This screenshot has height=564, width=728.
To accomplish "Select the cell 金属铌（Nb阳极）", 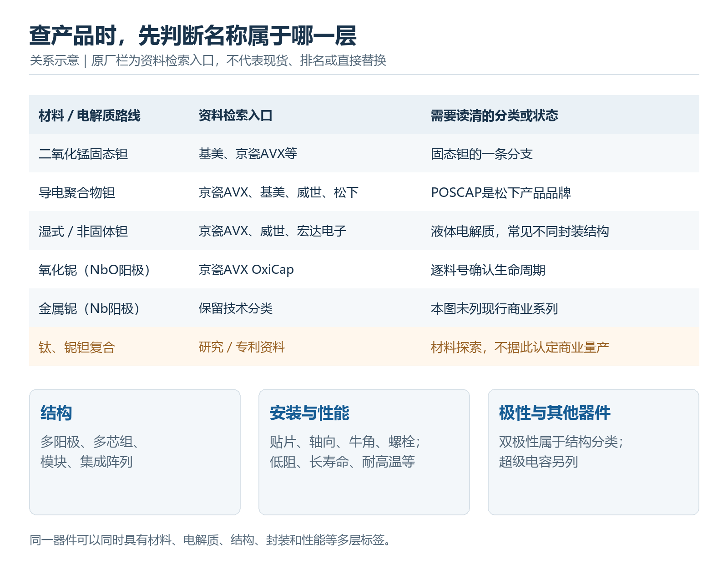I will 89,309.
